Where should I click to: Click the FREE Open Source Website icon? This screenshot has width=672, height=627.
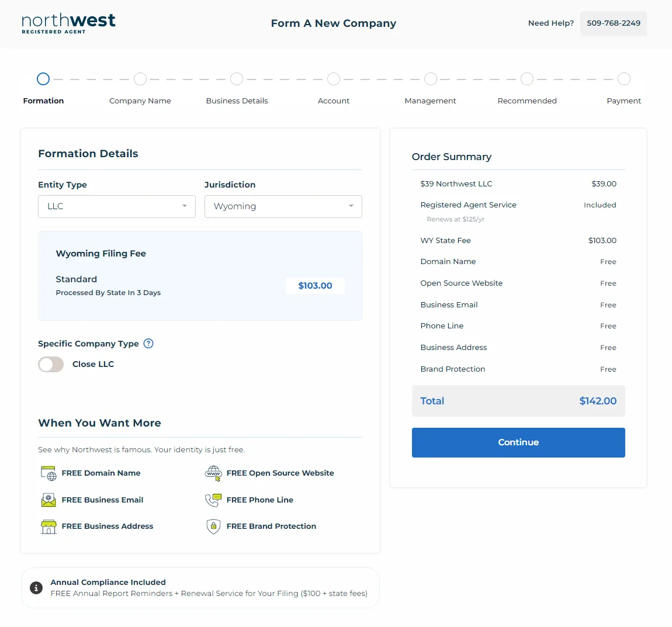point(213,473)
